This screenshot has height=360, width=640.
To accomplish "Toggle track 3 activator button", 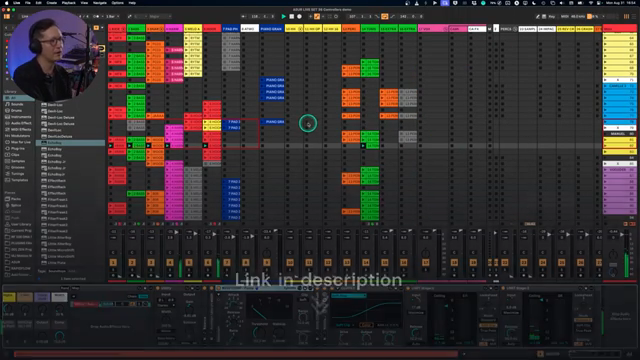I will pyautogui.click(x=151, y=262).
